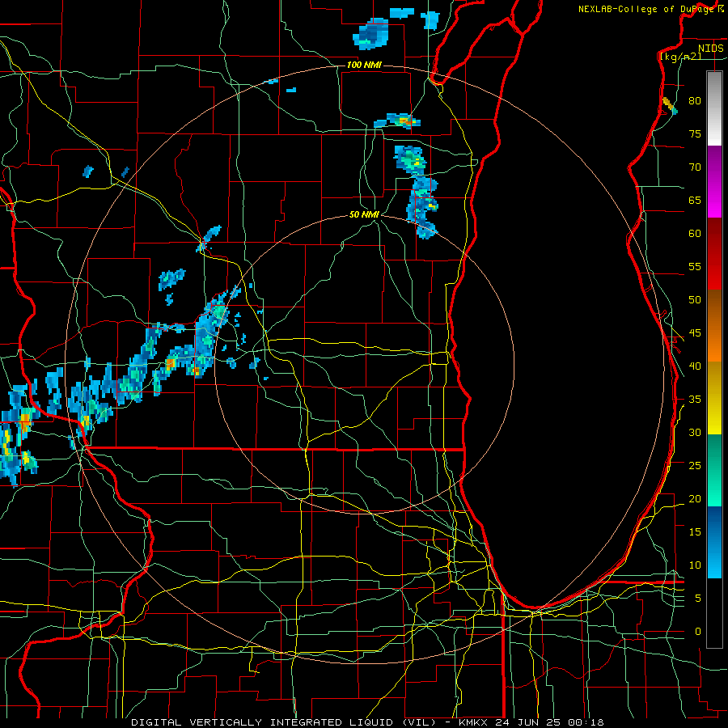Click the 50 NMI range ring label
Image resolution: width=728 pixels, height=728 pixels.
point(364,214)
